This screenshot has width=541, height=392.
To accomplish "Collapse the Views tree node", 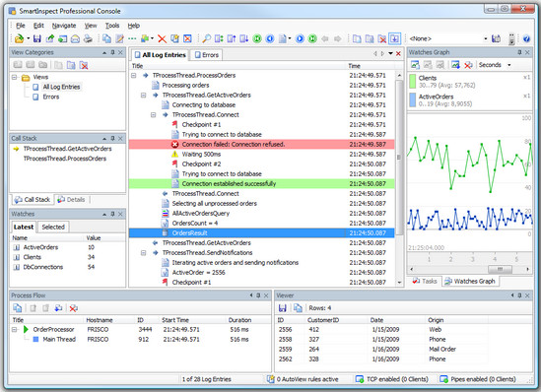I will click(x=15, y=77).
